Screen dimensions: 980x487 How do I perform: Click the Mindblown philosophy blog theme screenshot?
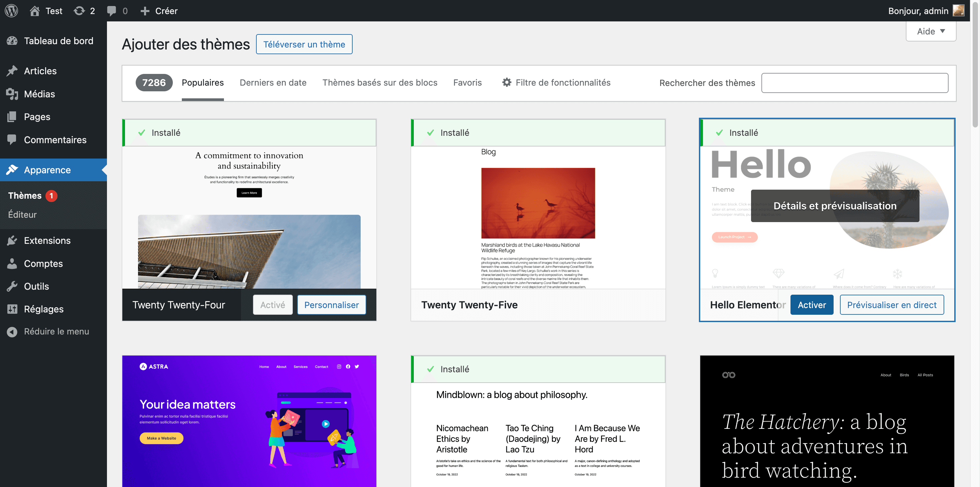click(x=538, y=434)
